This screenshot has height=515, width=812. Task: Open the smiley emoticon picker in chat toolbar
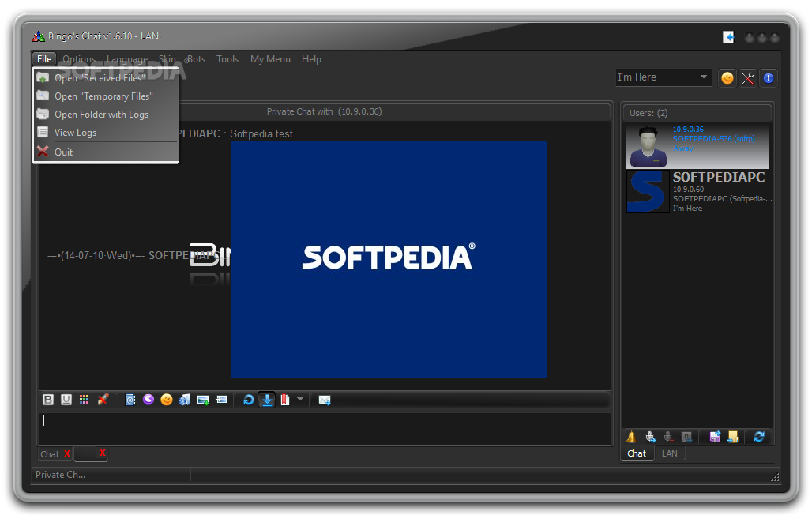pos(167,400)
